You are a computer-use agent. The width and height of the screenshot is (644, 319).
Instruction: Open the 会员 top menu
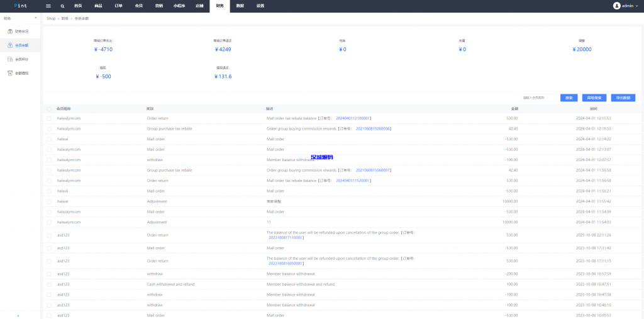point(138,6)
